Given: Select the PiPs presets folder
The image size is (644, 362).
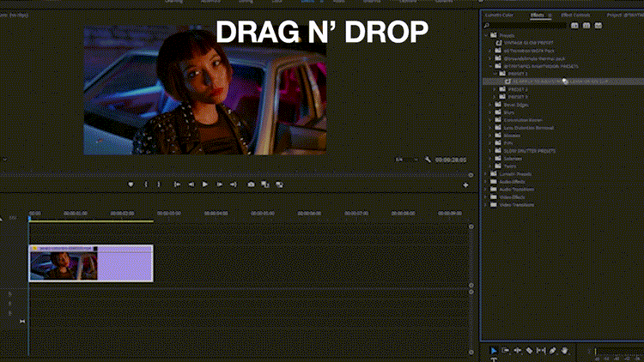Looking at the screenshot, I should point(508,143).
